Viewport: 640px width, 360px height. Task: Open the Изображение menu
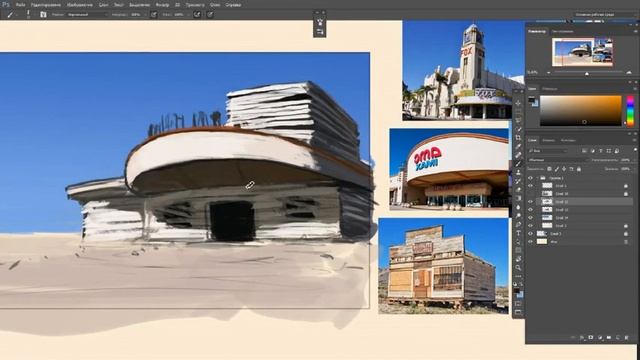pyautogui.click(x=80, y=5)
